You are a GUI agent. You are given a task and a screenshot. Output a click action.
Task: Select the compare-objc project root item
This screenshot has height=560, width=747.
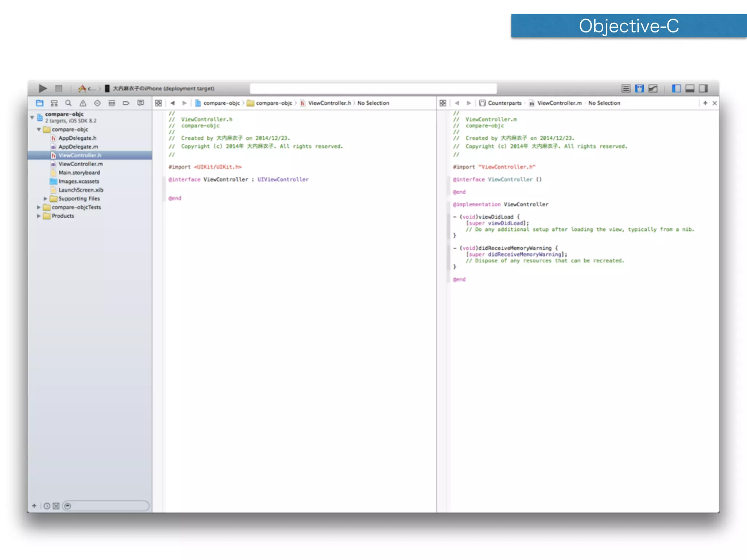click(x=90, y=117)
